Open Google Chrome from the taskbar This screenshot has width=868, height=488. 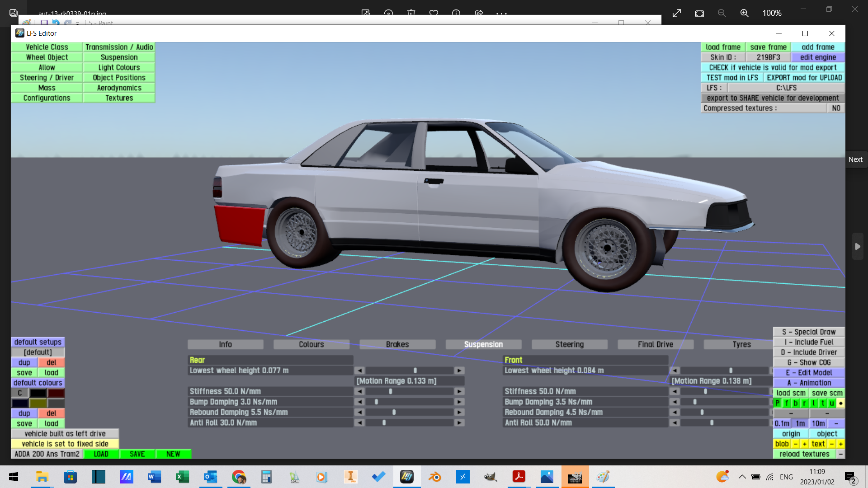(239, 477)
